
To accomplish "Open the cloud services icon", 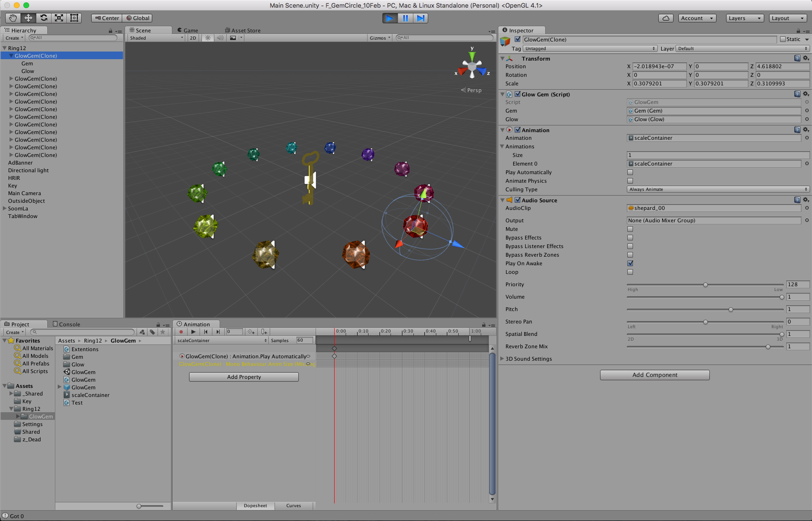I will click(x=666, y=18).
